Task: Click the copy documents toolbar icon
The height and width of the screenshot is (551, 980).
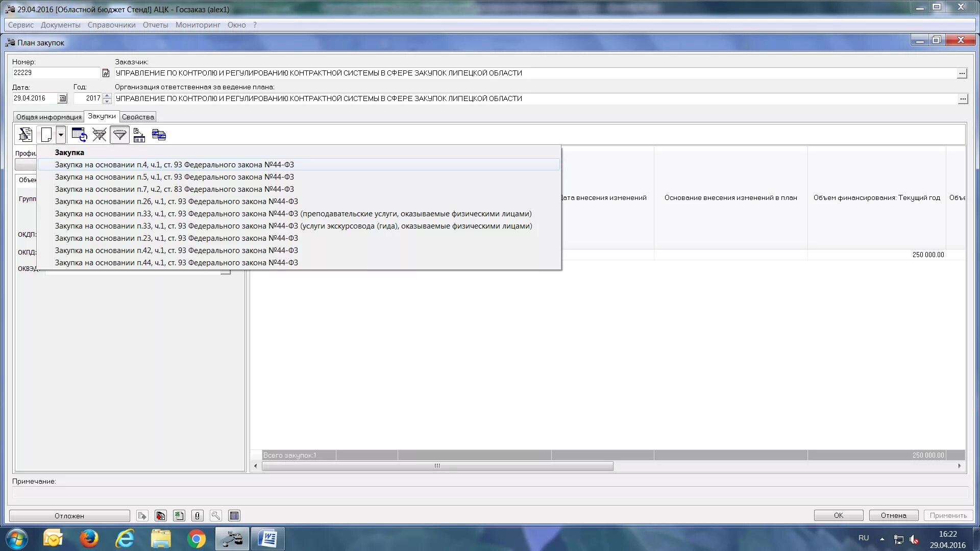Action: [159, 135]
